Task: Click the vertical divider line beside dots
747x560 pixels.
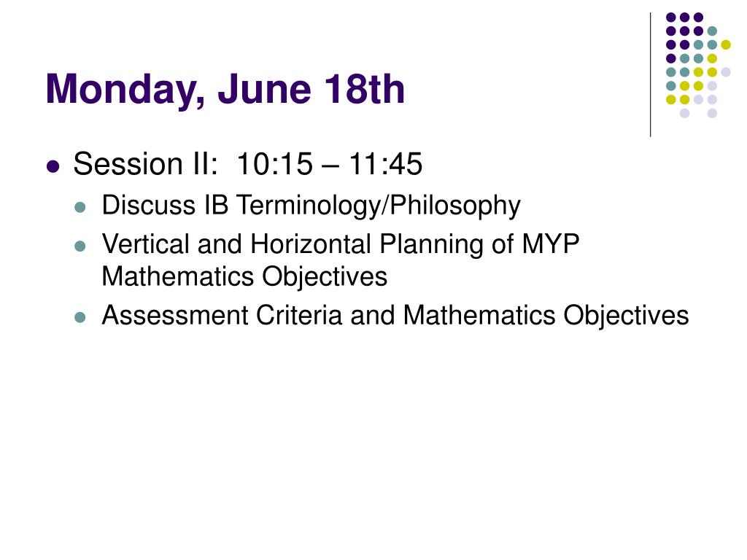Action: [650, 75]
